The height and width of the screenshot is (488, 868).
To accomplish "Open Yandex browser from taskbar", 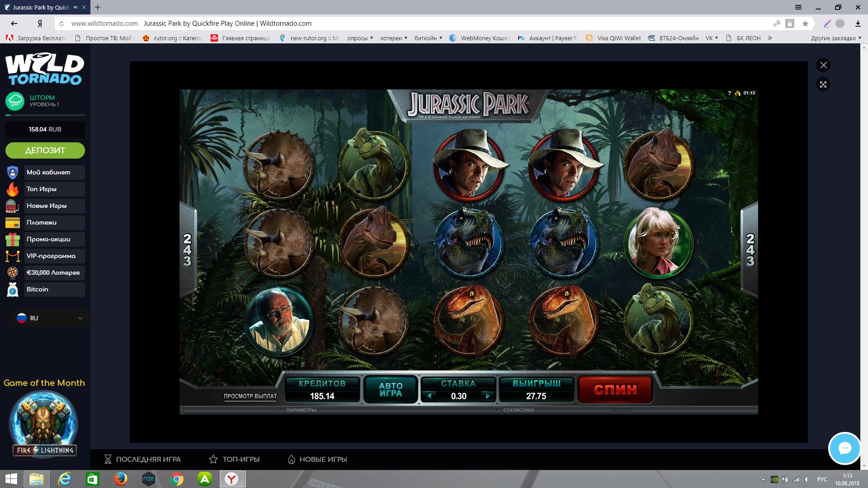I will click(x=231, y=479).
